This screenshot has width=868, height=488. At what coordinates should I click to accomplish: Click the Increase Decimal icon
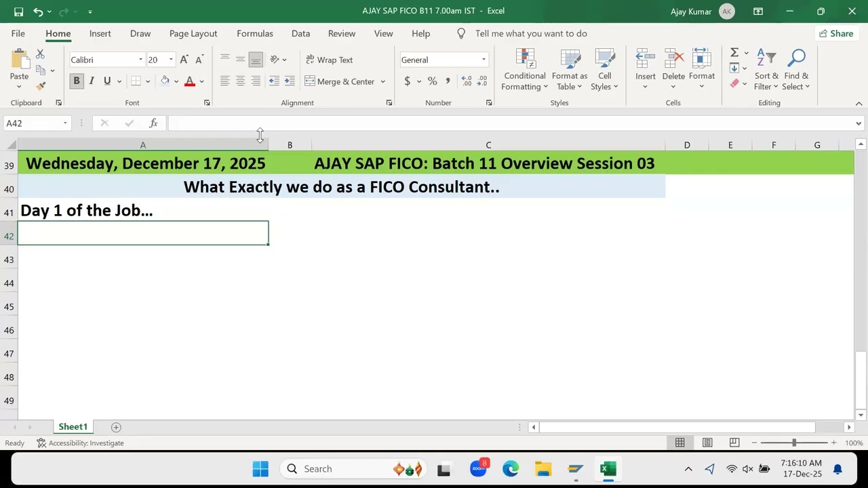(x=467, y=81)
